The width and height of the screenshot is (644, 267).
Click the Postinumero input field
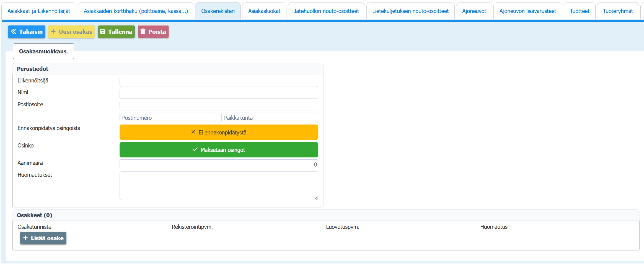tap(168, 118)
